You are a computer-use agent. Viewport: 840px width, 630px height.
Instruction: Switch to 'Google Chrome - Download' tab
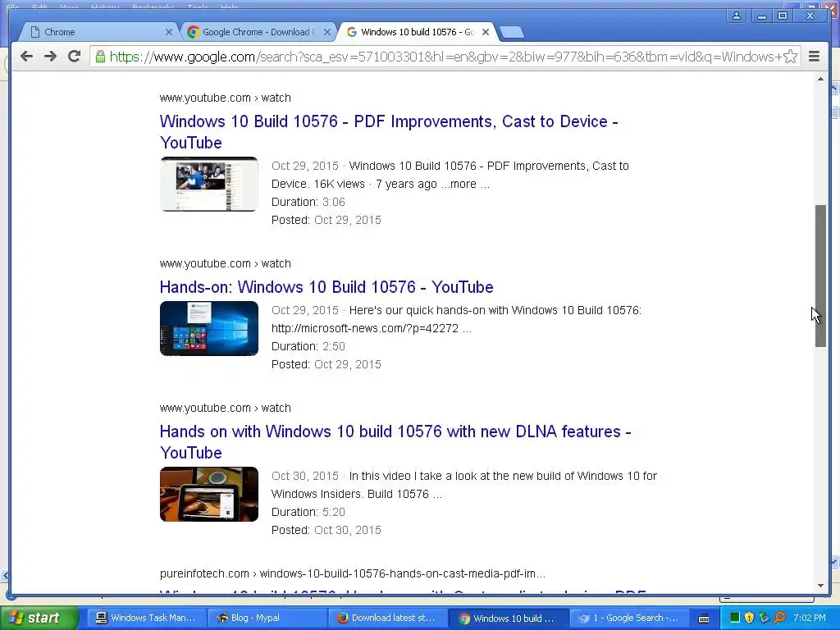click(257, 32)
